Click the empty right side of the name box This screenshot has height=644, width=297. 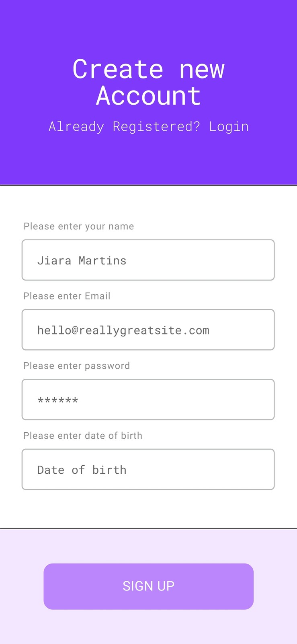(x=201, y=260)
